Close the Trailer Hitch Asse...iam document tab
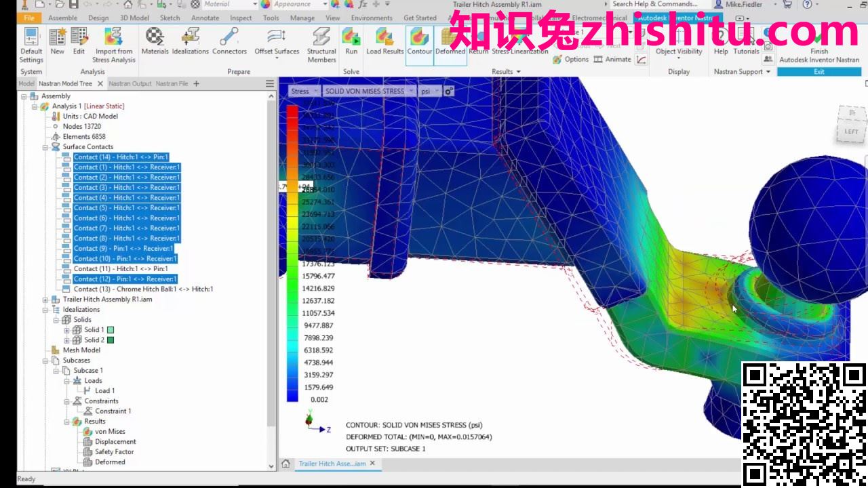This screenshot has width=868, height=488. pos(372,464)
